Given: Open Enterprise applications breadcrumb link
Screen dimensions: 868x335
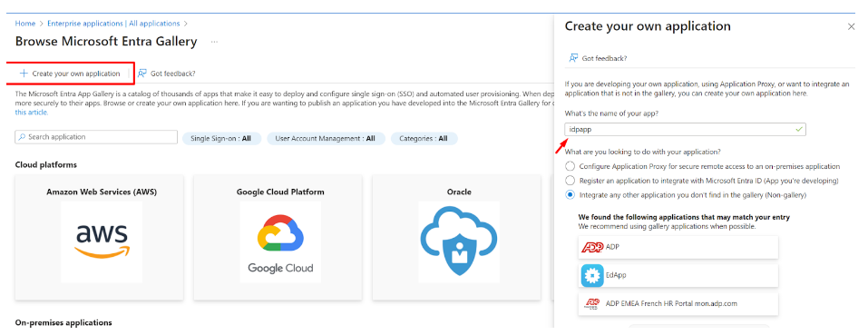Looking at the screenshot, I should (x=113, y=24).
